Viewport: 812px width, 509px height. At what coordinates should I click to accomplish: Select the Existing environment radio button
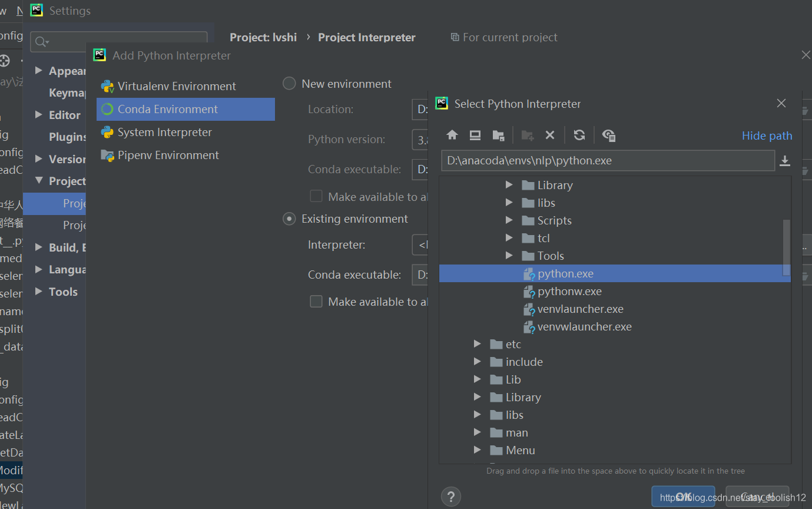pos(289,219)
